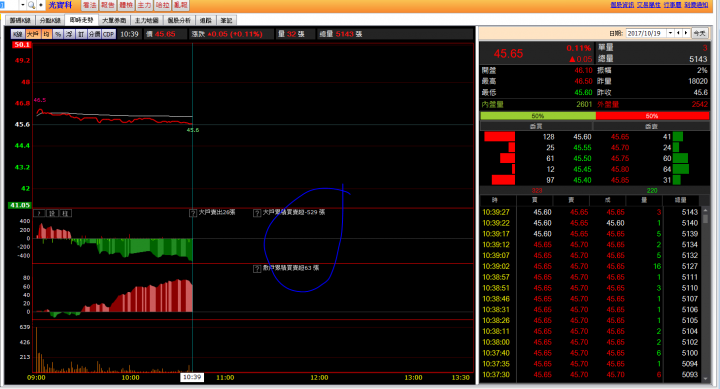Open the 個股資訊 link
The width and height of the screenshot is (720, 389).
pos(622,5)
